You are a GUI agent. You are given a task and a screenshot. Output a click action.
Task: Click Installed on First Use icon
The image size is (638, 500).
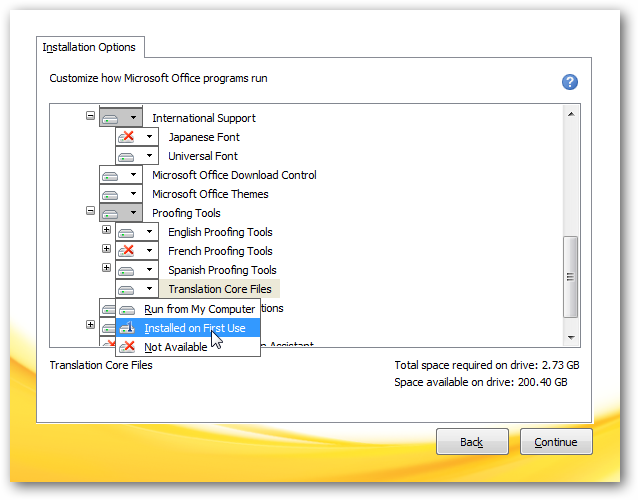point(127,328)
